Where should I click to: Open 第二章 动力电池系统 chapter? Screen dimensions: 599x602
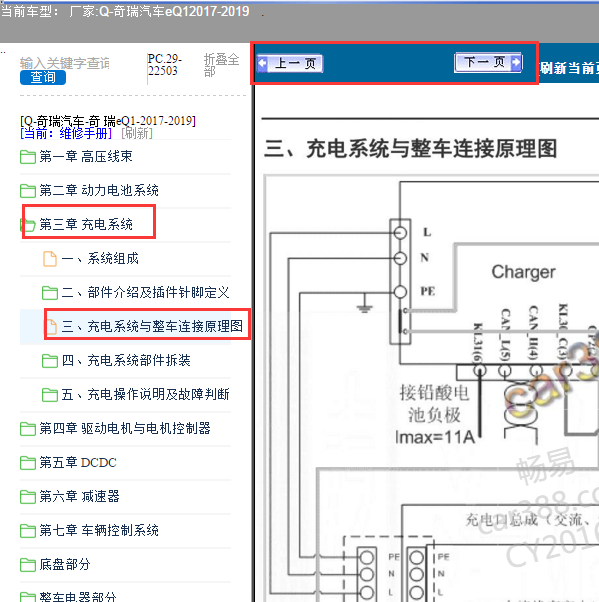(99, 190)
